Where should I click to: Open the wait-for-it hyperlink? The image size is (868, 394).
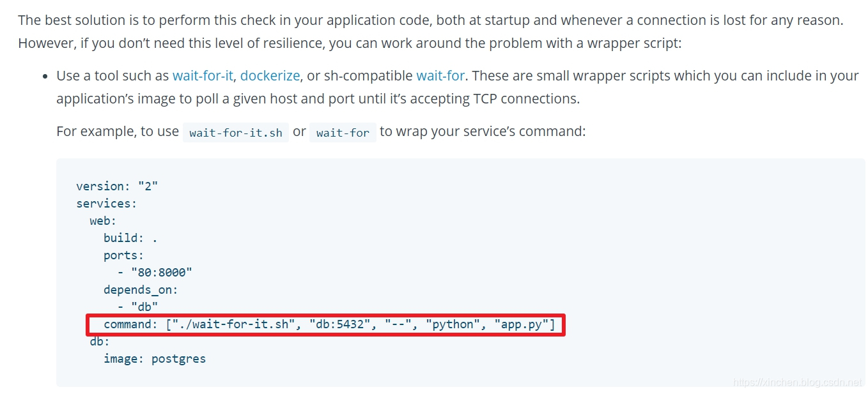(202, 76)
